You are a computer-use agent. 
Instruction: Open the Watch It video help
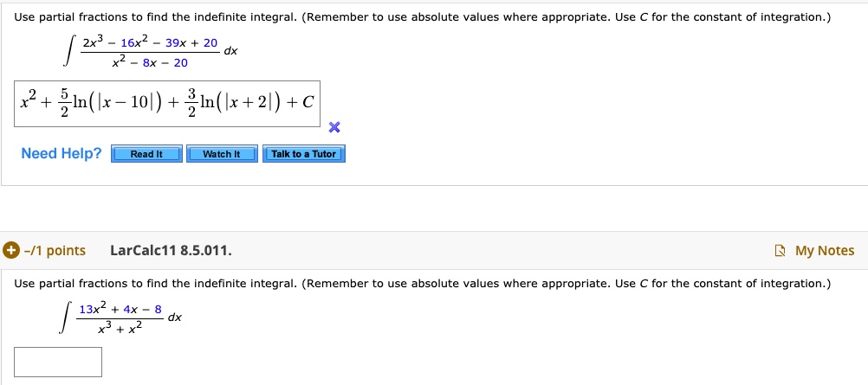[x=222, y=154]
